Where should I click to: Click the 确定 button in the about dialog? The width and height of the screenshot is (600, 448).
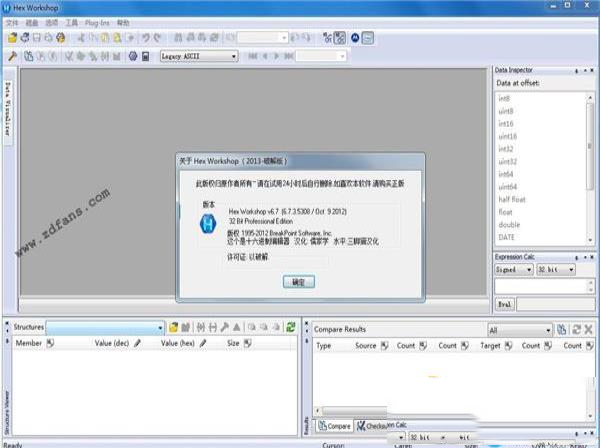pos(298,282)
